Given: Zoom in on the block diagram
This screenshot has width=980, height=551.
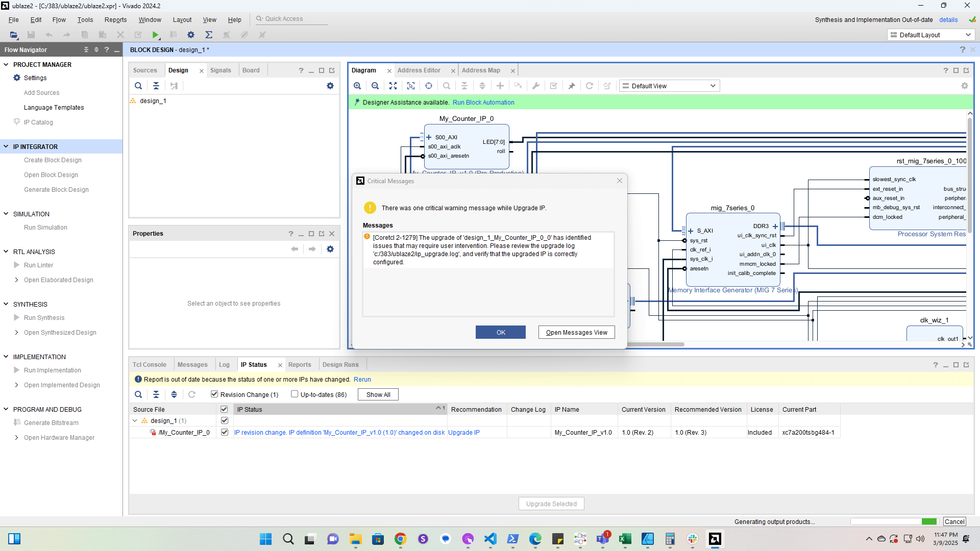Looking at the screenshot, I should click(x=357, y=86).
